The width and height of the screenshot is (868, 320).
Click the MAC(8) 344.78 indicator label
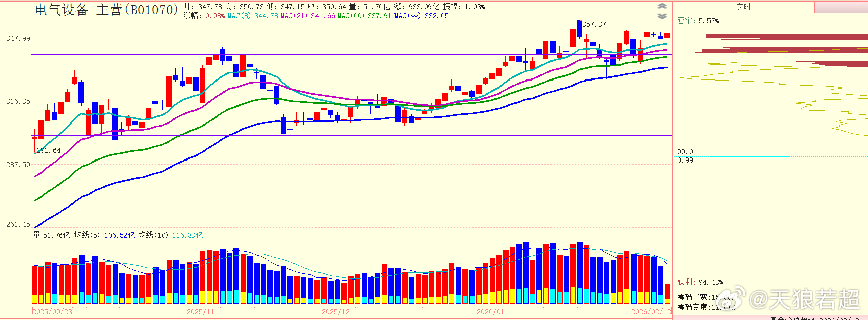(x=253, y=16)
